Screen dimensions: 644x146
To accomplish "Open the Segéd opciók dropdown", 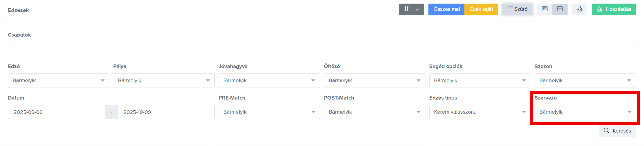I will click(480, 81).
